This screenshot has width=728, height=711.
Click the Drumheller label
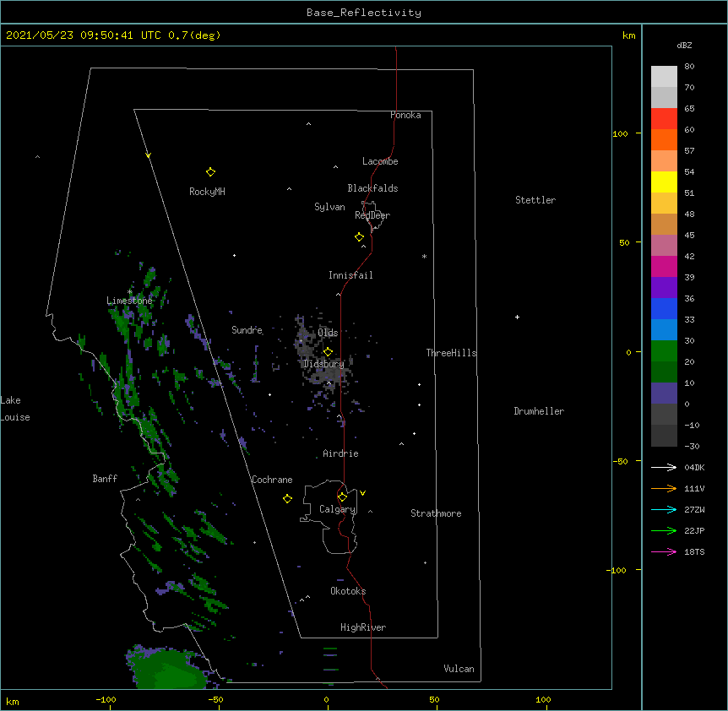[539, 411]
